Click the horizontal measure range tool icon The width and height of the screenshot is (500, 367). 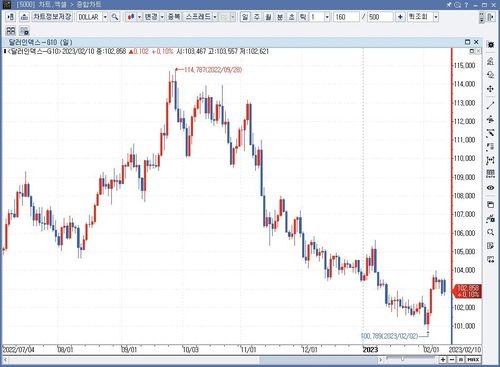pos(490,160)
